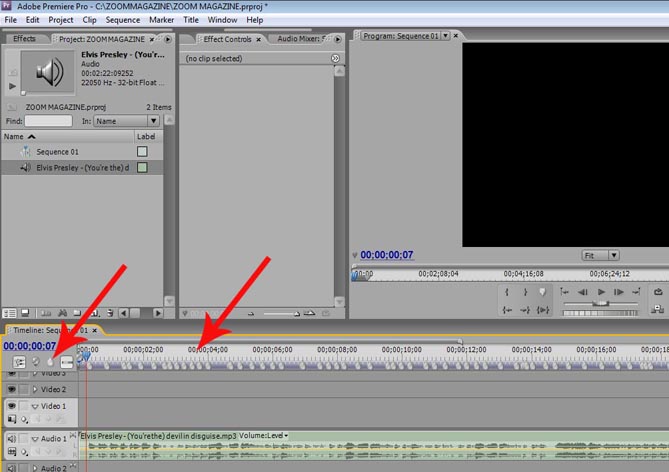Click the Step Forward frame icon

[619, 292]
